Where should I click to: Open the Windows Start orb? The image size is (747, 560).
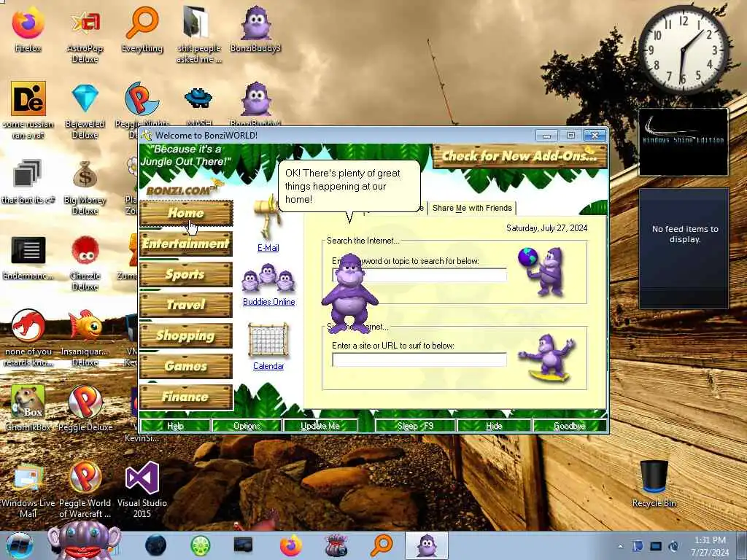click(20, 545)
